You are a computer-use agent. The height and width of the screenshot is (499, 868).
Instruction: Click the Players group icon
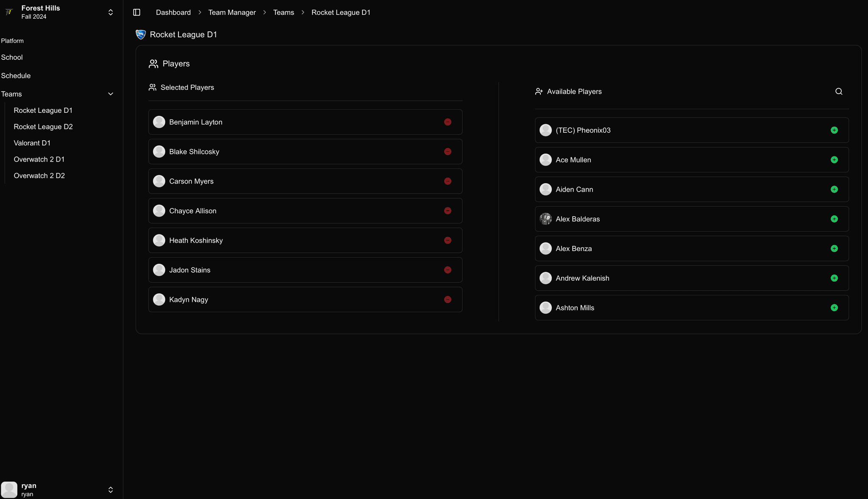pos(153,64)
